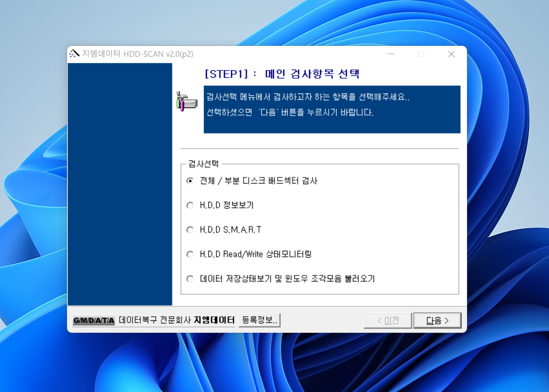Close the HDD-SCAN window
The image size is (549, 392).
coord(451,54)
